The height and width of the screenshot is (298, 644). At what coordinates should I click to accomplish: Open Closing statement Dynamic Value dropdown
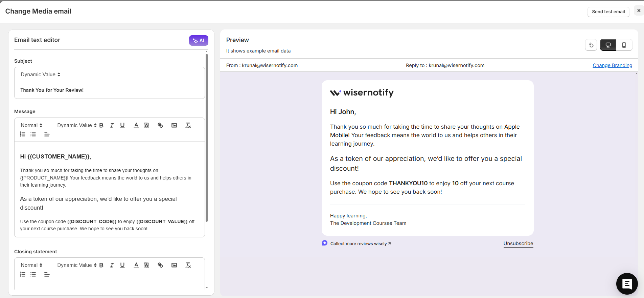coord(77,265)
